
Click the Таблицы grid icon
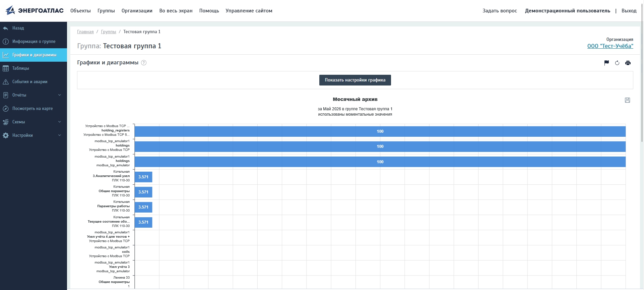coord(6,68)
